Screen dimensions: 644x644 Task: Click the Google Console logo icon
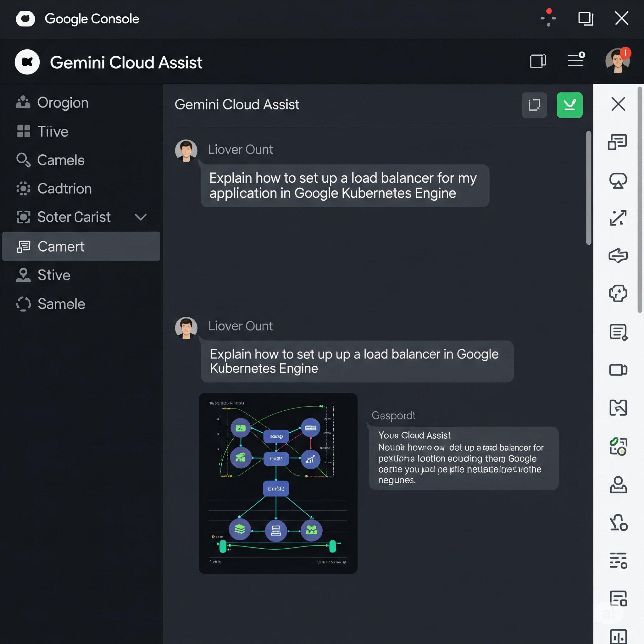pos(25,19)
